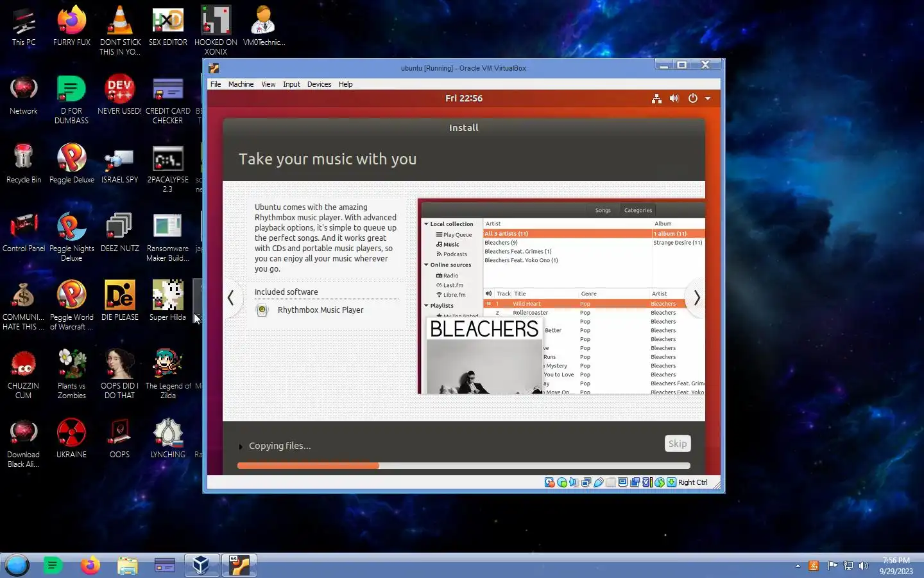
Task: Select the CREDIT CARD CHECKER desktop icon
Action: pos(168,100)
